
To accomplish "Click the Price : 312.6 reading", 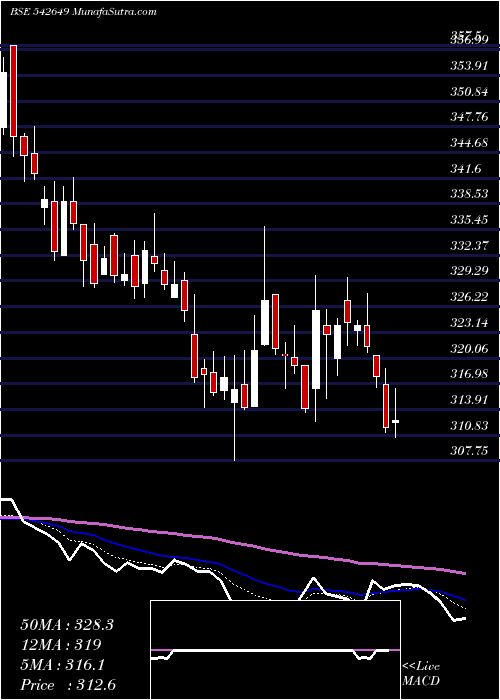I will point(67,685).
